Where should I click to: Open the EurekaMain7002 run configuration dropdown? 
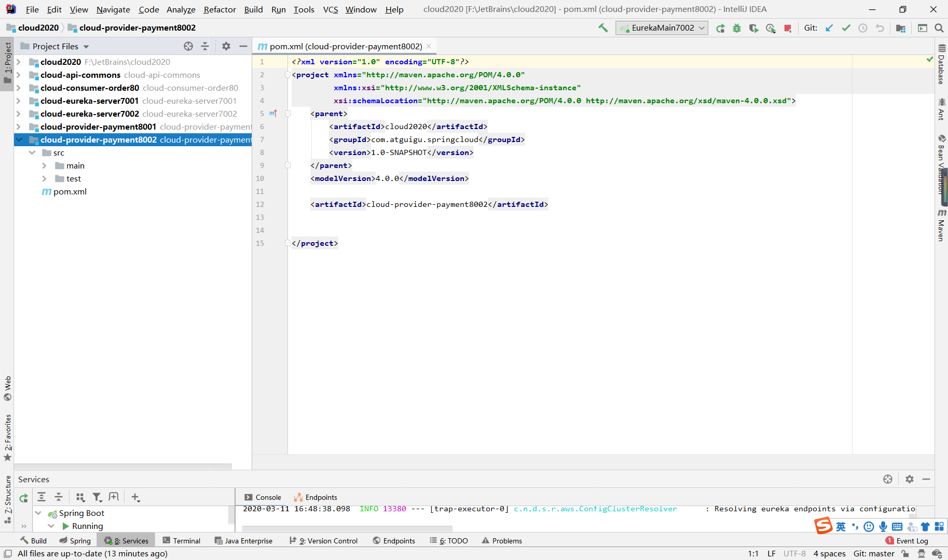tap(662, 28)
